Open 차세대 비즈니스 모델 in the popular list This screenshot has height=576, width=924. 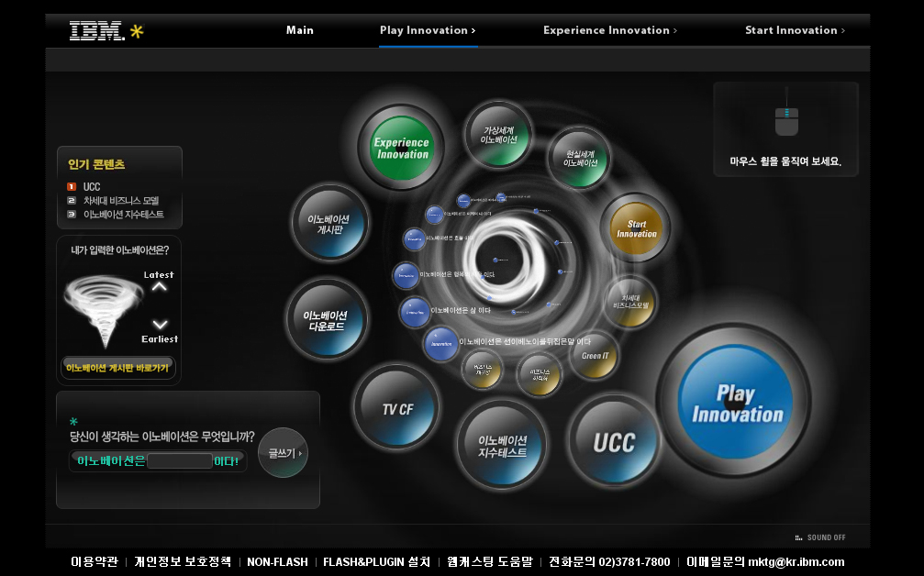coord(121,200)
